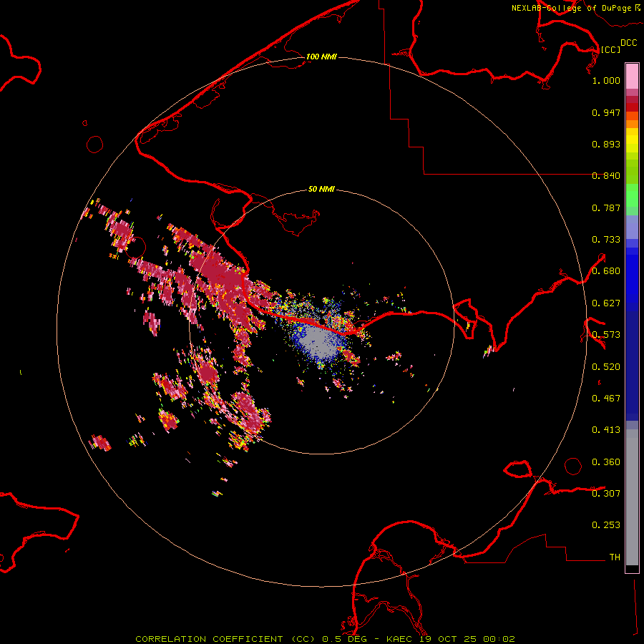Click the gray radar-site clutter blob at center
Screen dimensions: 644x644
[318, 342]
